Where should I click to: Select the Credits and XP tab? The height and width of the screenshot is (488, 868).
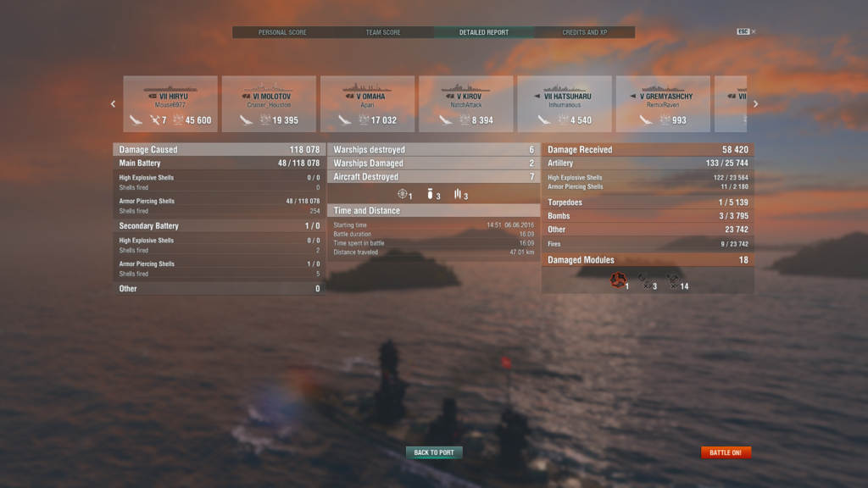585,32
